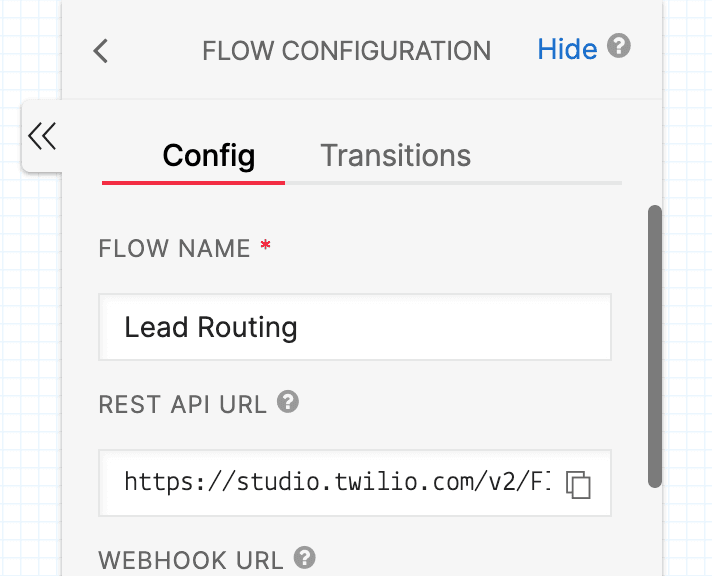Switch to the Config tab
The height and width of the screenshot is (576, 712).
[208, 156]
